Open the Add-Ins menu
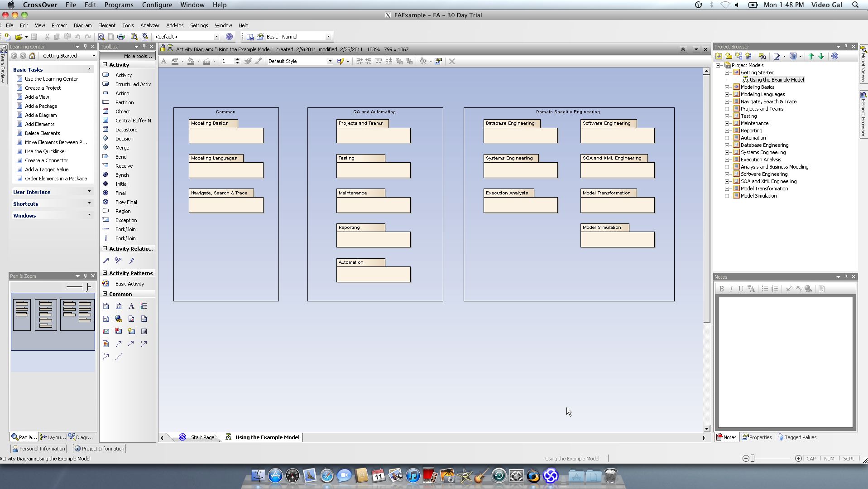 [x=175, y=25]
